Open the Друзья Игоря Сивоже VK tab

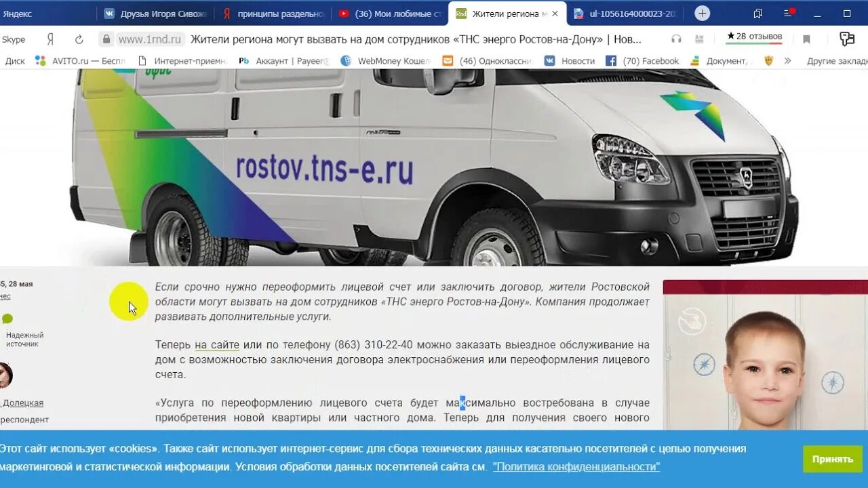tap(157, 14)
